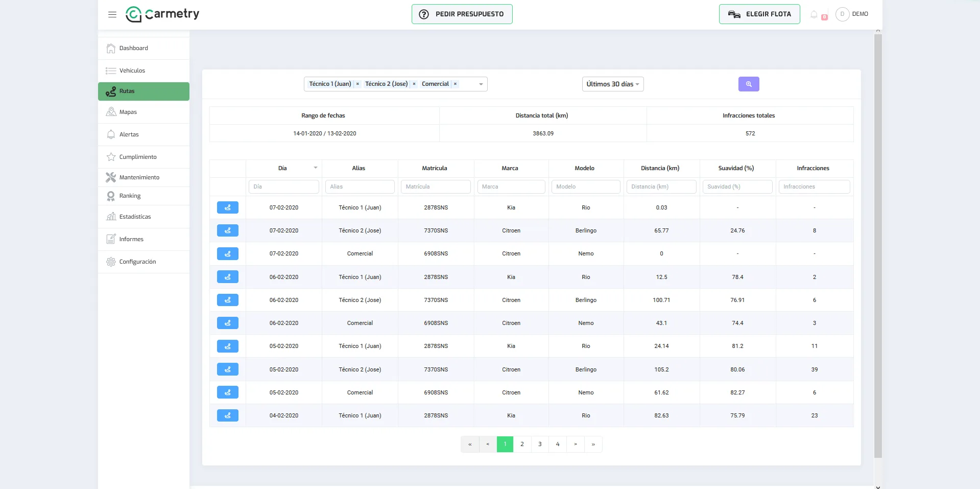
Task: Go to Dashboard in sidebar
Action: click(x=144, y=48)
